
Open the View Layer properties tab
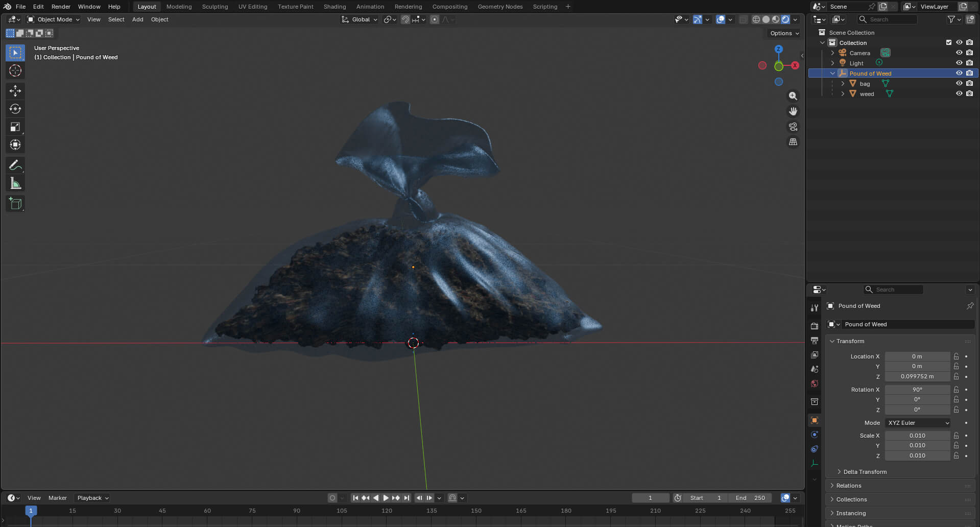coord(815,354)
